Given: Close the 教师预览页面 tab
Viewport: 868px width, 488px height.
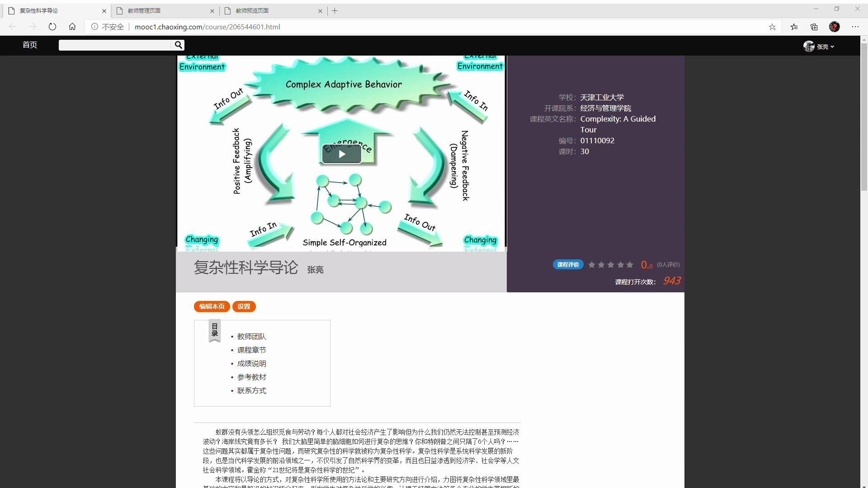Looking at the screenshot, I should click(x=321, y=11).
